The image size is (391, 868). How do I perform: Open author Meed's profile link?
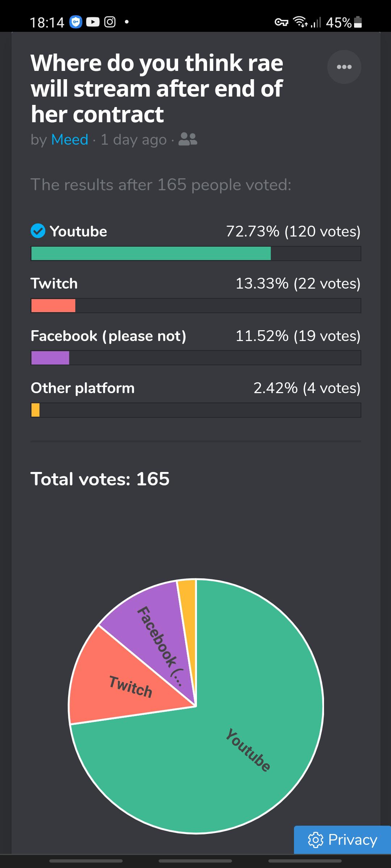(x=70, y=140)
